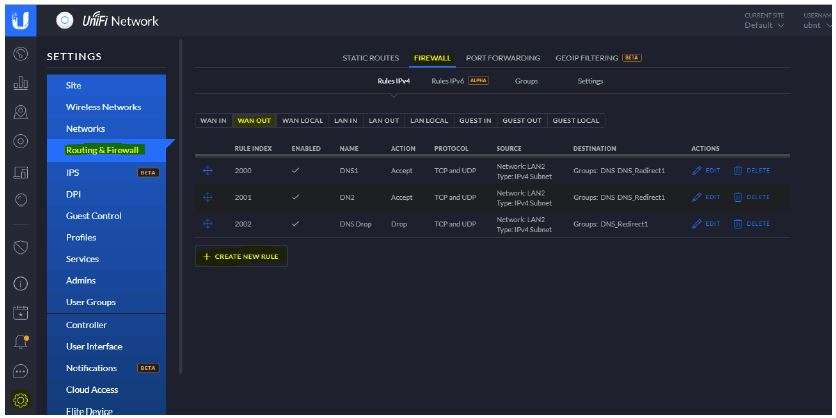Viewport: 836px width, 418px height.
Task: Grab the reorder handle of rule 2000
Action: pos(208,171)
